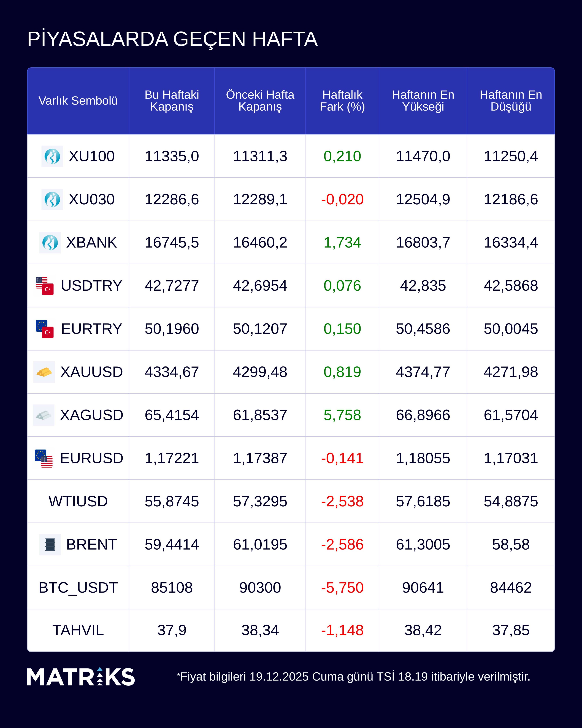Click BTC_USDT weekly change value -5,750
Screen dimensions: 582x728
(x=342, y=588)
